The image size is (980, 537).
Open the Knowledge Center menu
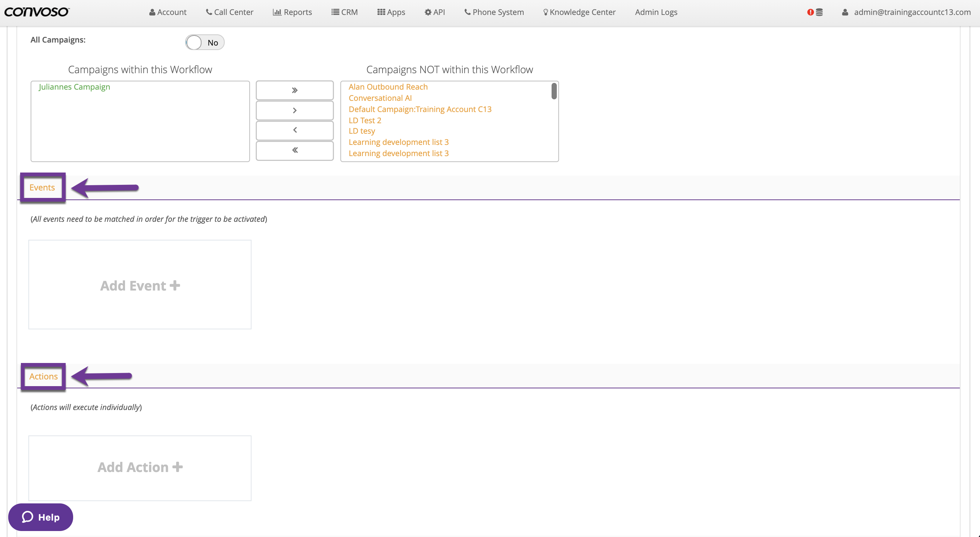tap(579, 12)
